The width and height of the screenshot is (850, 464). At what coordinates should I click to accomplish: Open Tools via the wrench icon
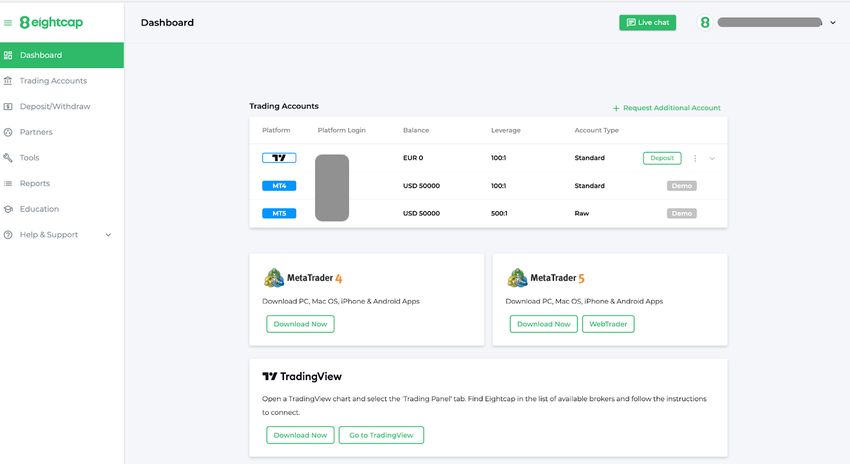pyautogui.click(x=8, y=158)
